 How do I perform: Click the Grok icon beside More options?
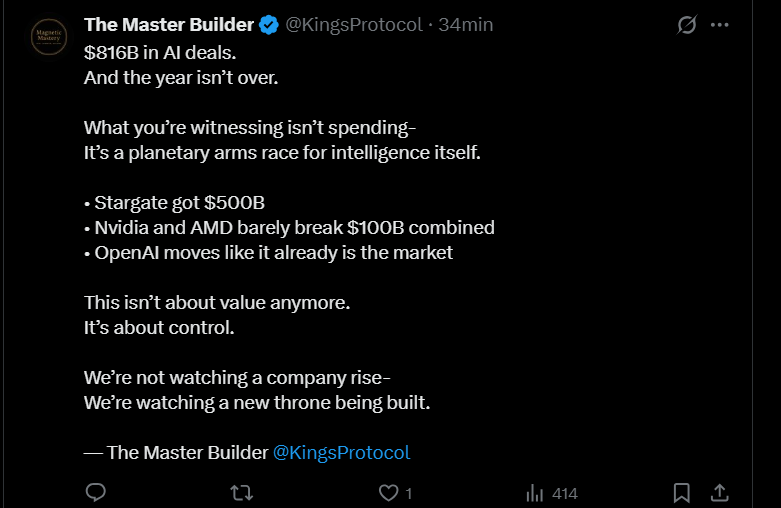[686, 25]
